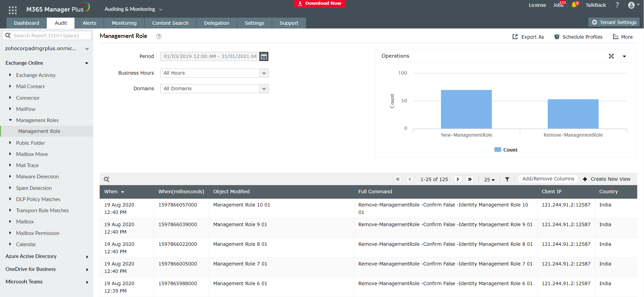The height and width of the screenshot is (297, 644).
Task: Expand the Mailbox Move tree item
Action: 10,154
